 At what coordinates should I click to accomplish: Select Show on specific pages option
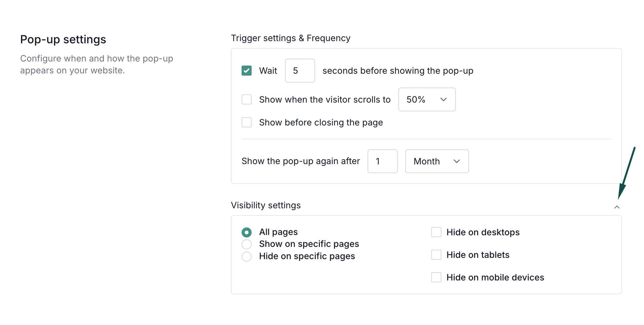pos(247,244)
